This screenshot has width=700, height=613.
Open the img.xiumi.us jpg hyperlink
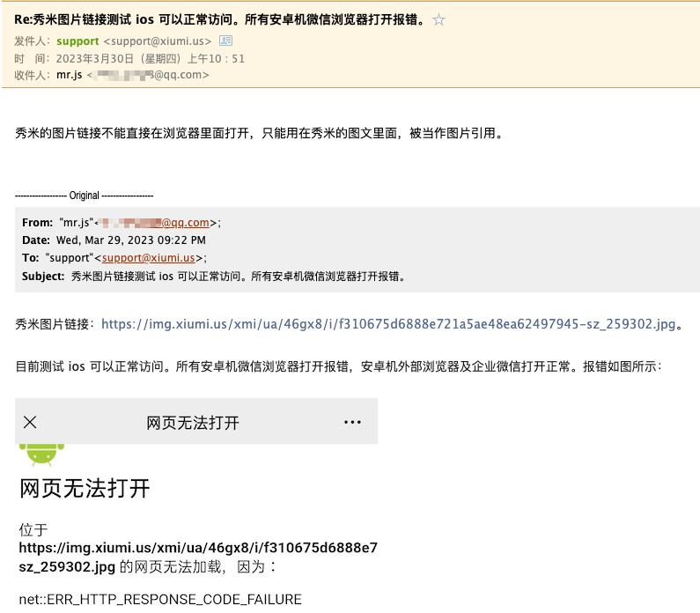[388, 324]
